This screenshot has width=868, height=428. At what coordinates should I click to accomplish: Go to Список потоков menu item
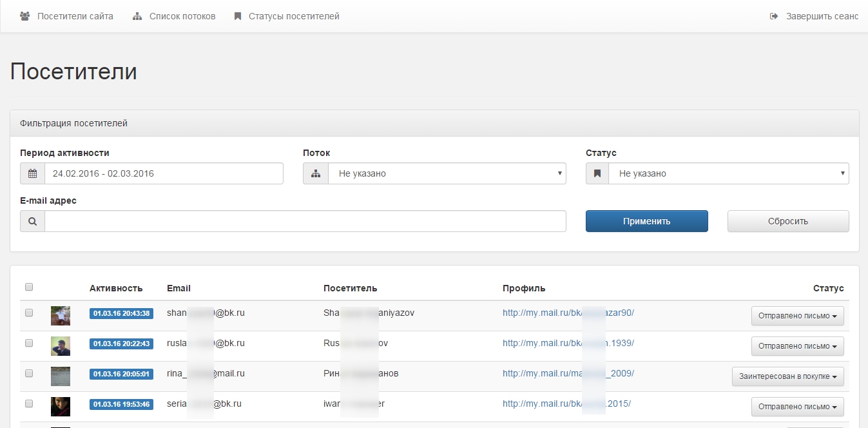182,16
